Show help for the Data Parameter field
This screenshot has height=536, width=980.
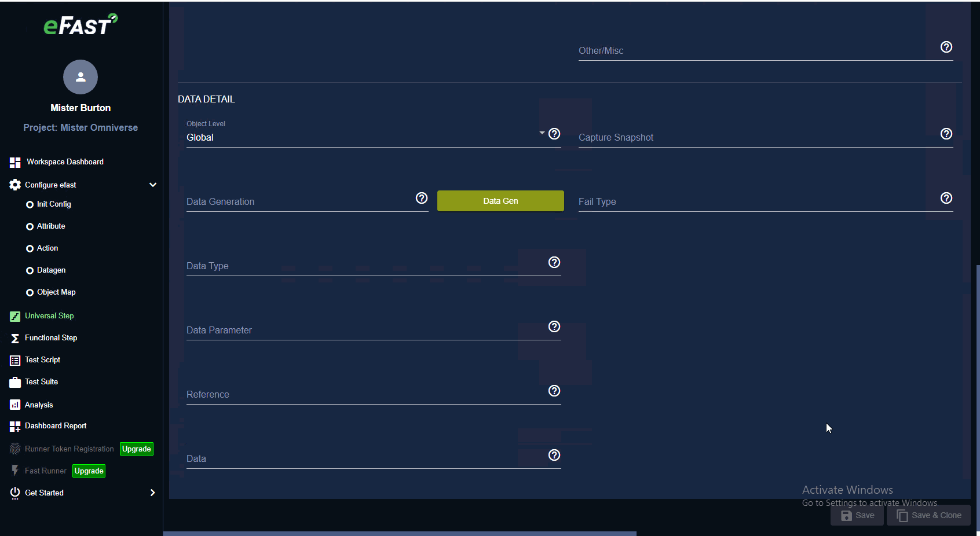[x=554, y=326]
